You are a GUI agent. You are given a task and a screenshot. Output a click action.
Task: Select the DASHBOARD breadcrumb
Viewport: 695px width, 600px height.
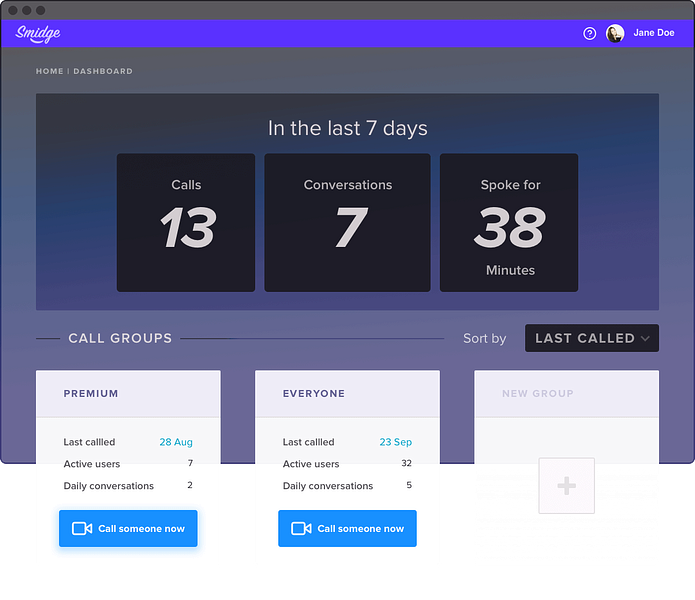(103, 71)
